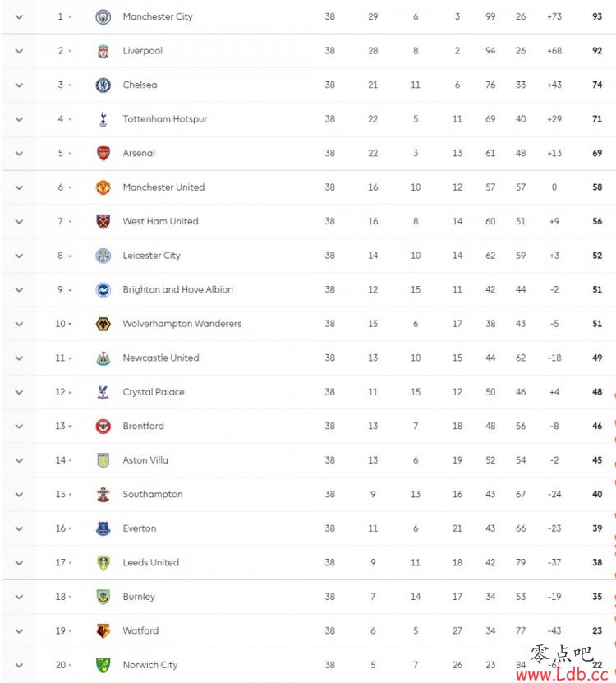Click the Norwich City canary badge
The width and height of the screenshot is (616, 683).
pyautogui.click(x=103, y=665)
